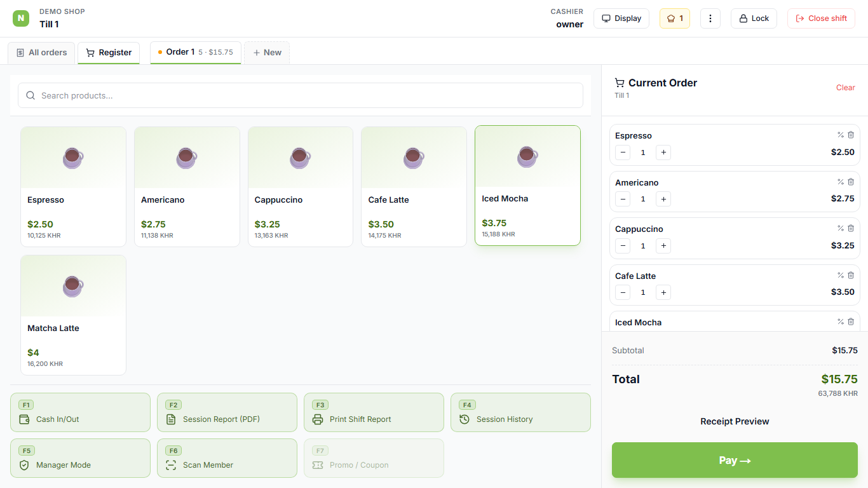Open the three-dot more options menu
The height and width of the screenshot is (488, 868).
tap(710, 18)
